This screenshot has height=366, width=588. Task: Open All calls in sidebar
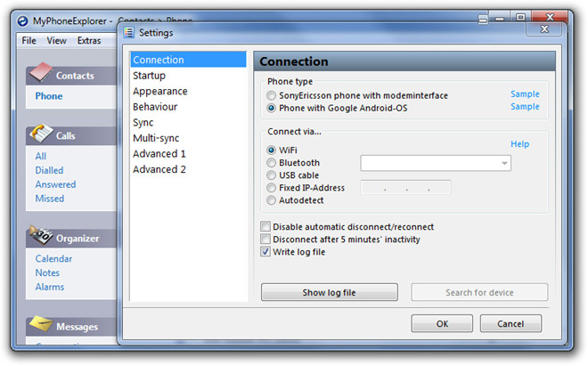[40, 156]
